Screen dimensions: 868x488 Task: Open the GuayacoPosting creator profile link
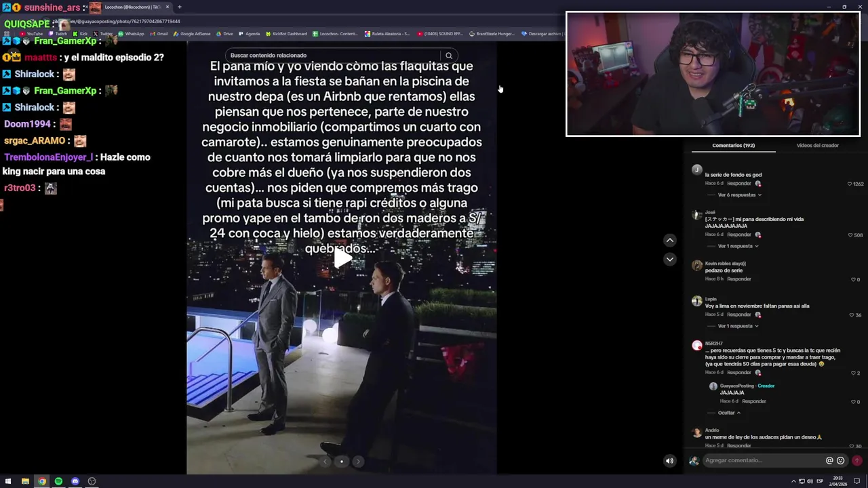pyautogui.click(x=736, y=386)
